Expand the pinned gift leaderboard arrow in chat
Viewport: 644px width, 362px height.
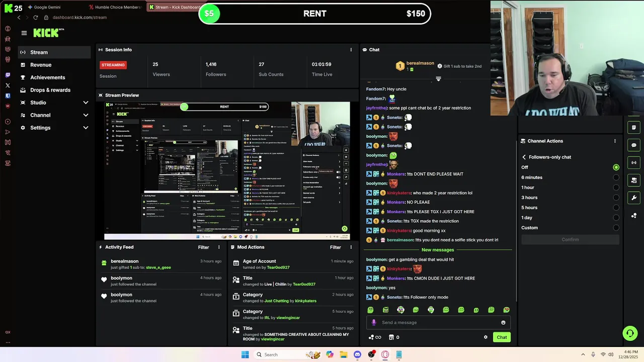click(x=438, y=79)
